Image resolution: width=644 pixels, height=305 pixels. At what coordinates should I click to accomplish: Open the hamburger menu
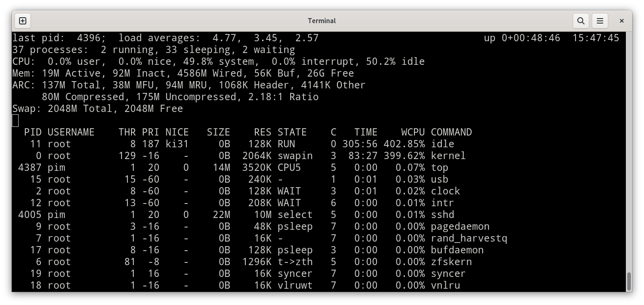click(x=600, y=21)
